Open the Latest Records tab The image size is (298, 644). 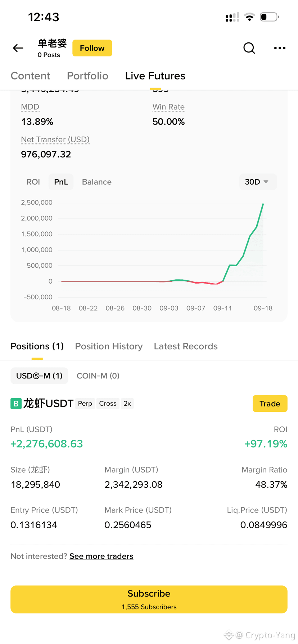coord(186,346)
